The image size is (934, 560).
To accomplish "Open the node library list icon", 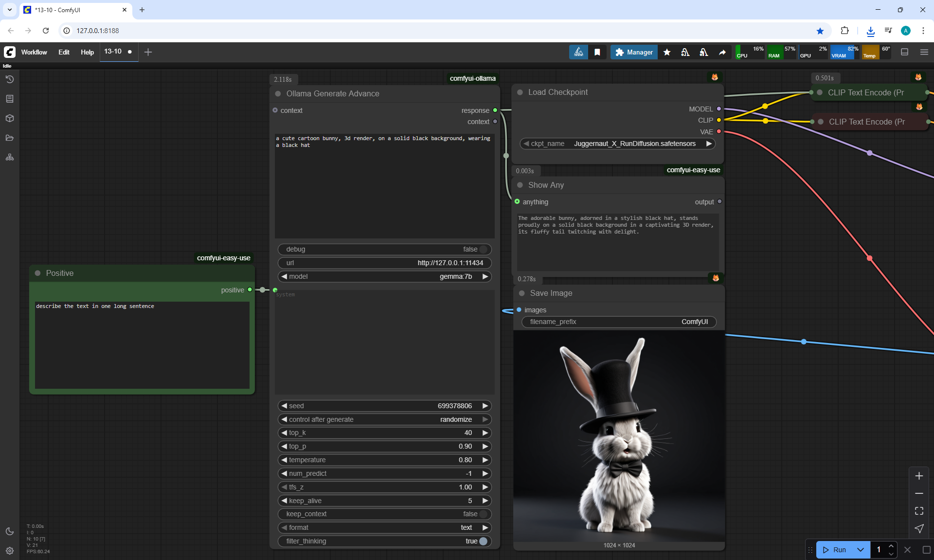I will point(10,99).
